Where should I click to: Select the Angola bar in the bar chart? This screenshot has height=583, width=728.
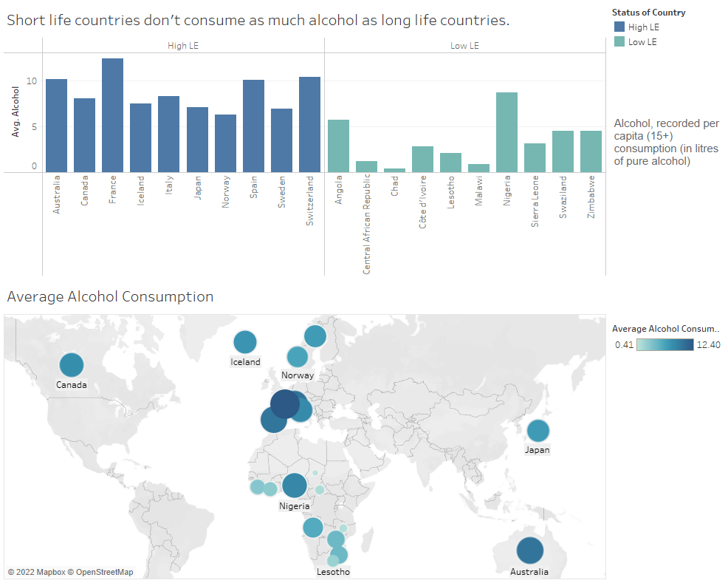pos(338,146)
